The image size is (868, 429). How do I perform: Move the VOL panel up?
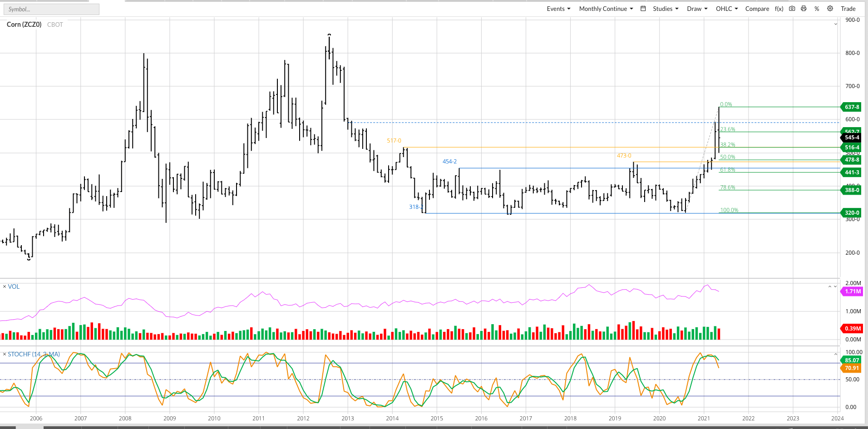pyautogui.click(x=830, y=286)
